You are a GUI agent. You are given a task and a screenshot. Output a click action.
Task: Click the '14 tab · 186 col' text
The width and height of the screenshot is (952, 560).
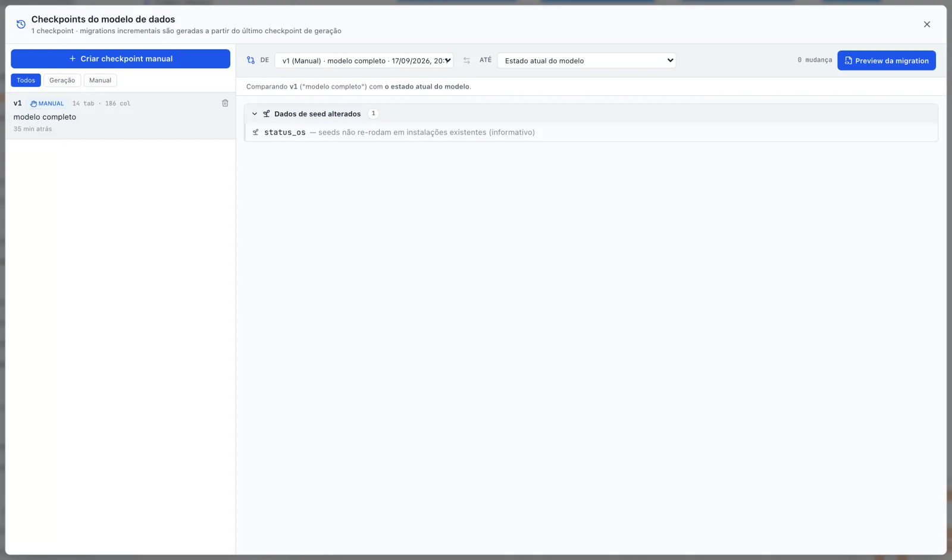click(x=101, y=103)
